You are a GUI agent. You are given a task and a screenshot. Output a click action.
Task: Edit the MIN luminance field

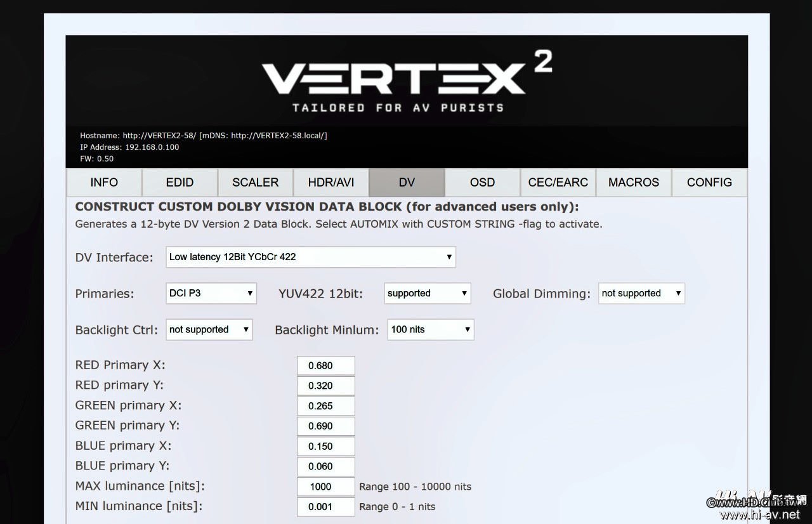[x=326, y=507]
